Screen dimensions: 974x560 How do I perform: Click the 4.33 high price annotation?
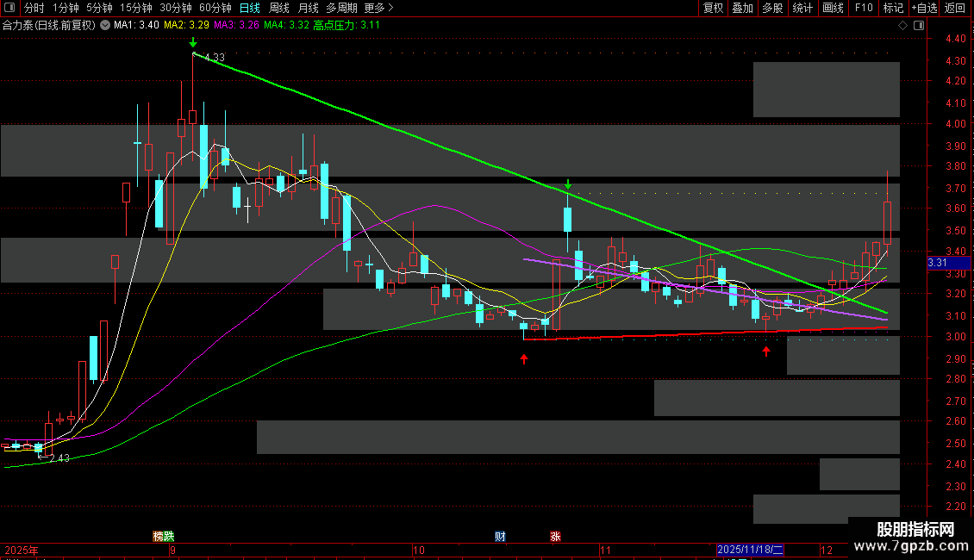click(215, 57)
